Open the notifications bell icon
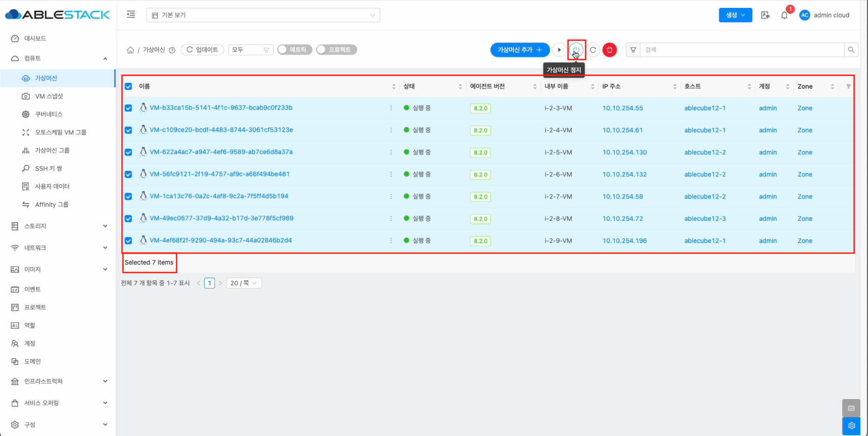 coord(784,15)
